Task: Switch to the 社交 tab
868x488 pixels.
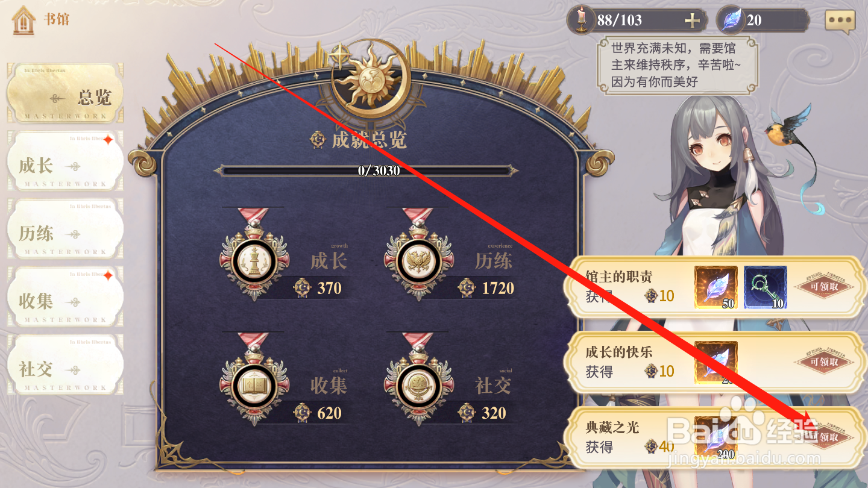Action: (x=65, y=364)
